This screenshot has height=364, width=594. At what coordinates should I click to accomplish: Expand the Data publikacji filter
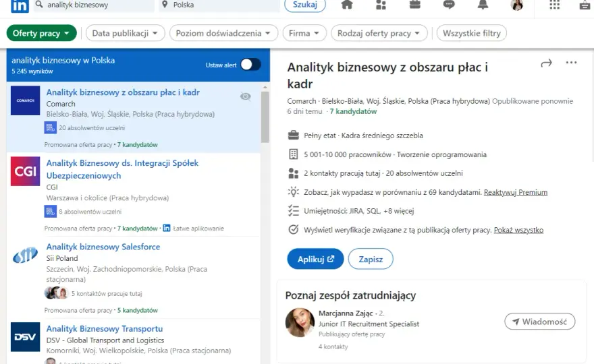coord(126,33)
